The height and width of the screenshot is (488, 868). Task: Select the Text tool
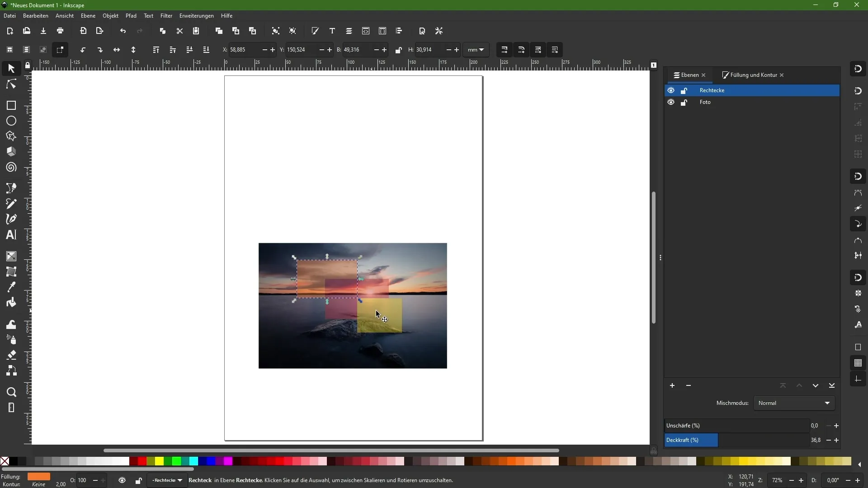11,235
